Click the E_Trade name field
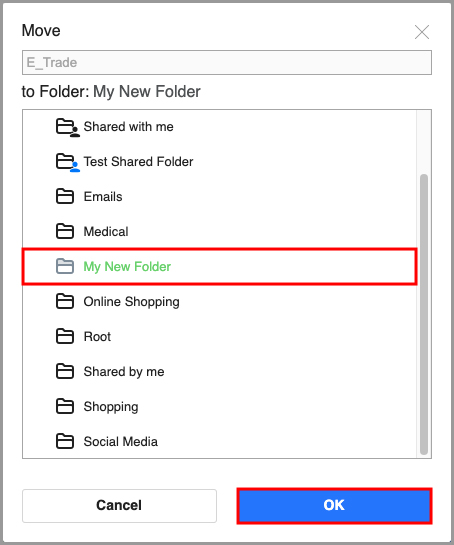454x545 pixels. pos(227,63)
